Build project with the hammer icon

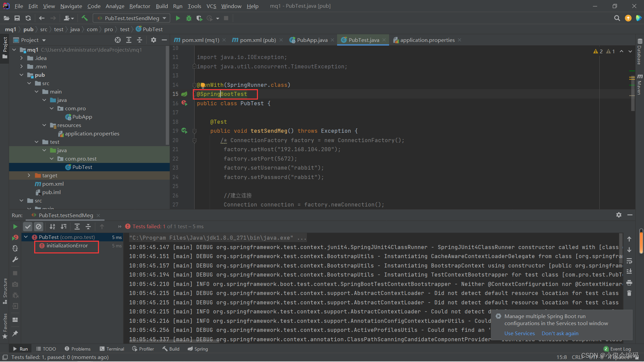pos(85,18)
